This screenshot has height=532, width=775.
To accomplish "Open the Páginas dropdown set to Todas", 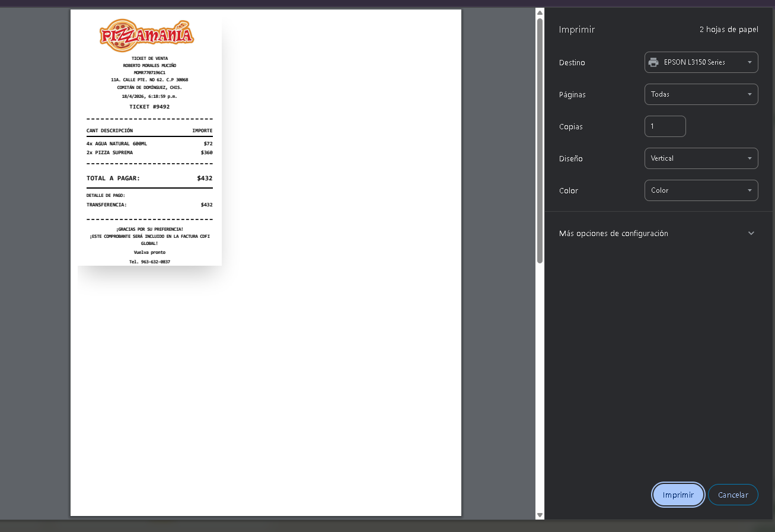I will coord(701,94).
